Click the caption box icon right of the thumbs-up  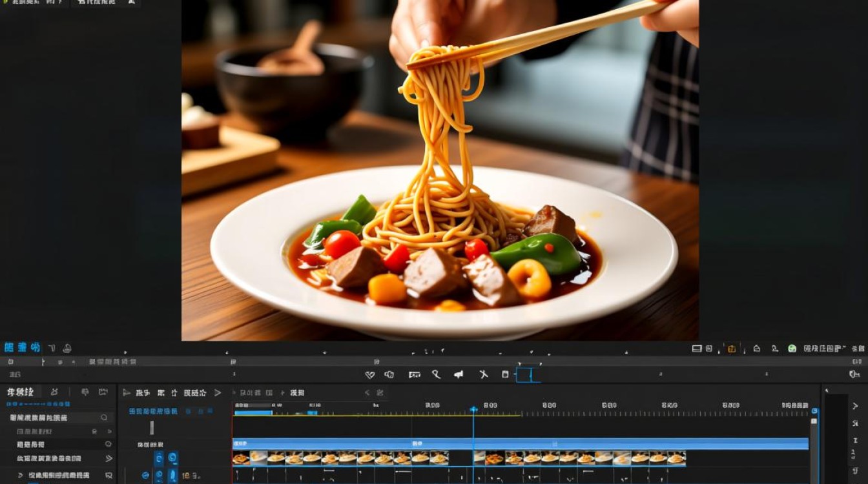[415, 375]
